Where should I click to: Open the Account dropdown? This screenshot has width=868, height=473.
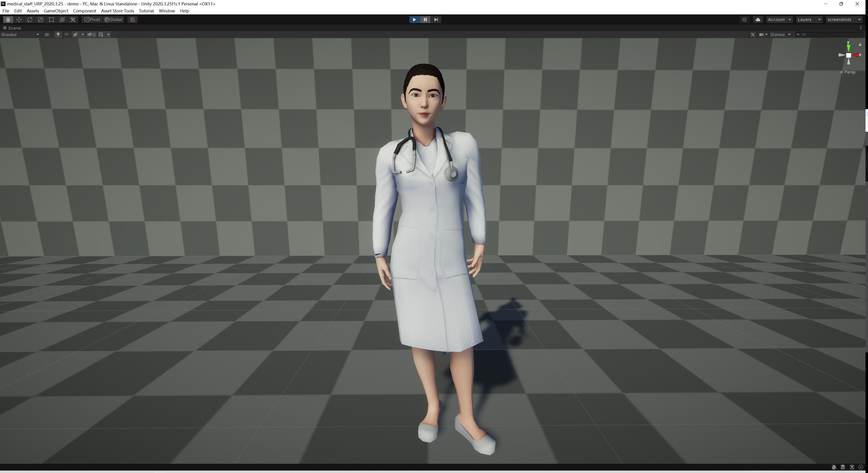click(779, 20)
